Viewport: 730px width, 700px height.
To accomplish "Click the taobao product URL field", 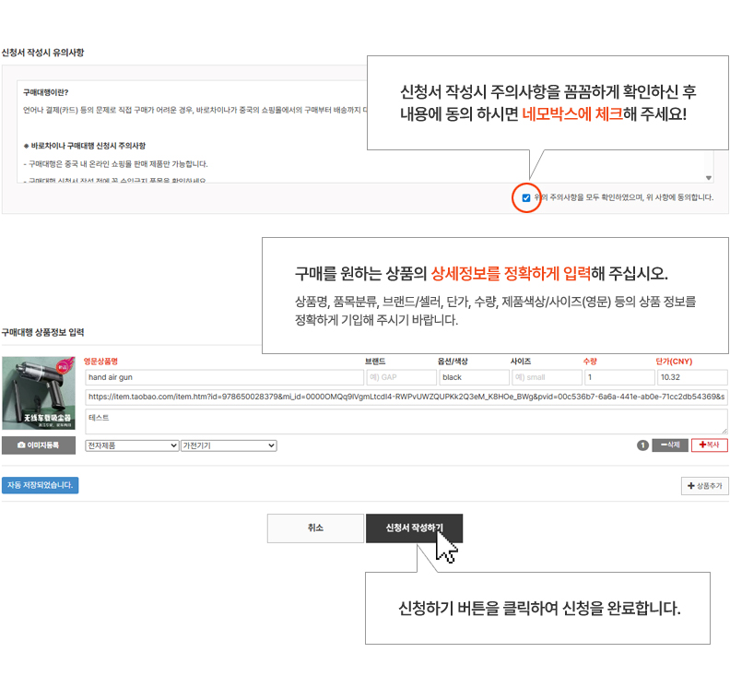I will pyautogui.click(x=406, y=397).
